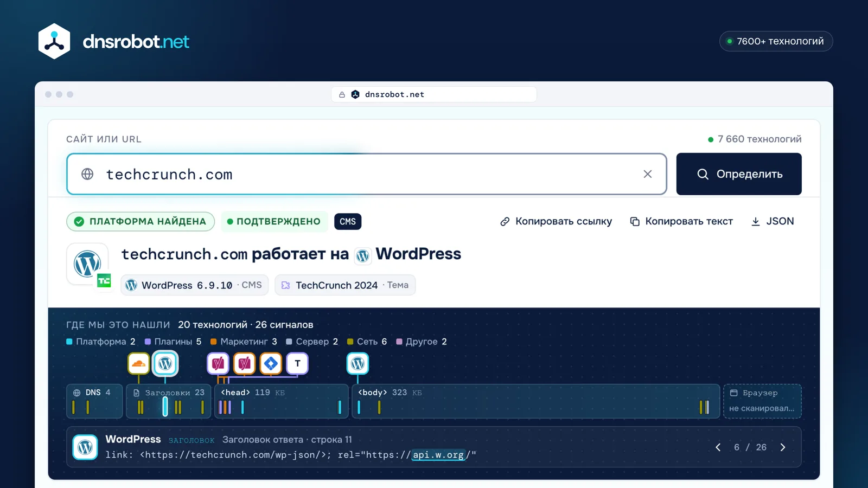Go to the previous signal with left chevron
The height and width of the screenshot is (488, 868).
[x=718, y=447]
